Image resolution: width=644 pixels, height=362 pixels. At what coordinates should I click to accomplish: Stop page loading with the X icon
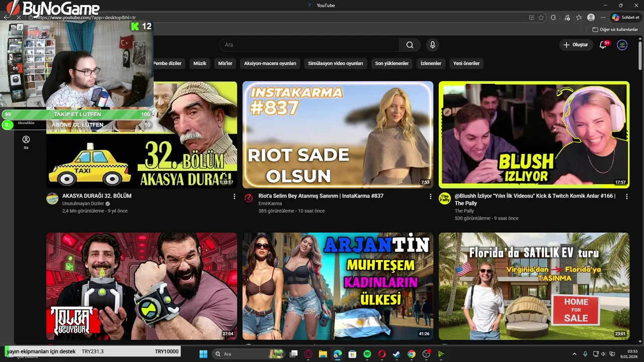click(19, 17)
